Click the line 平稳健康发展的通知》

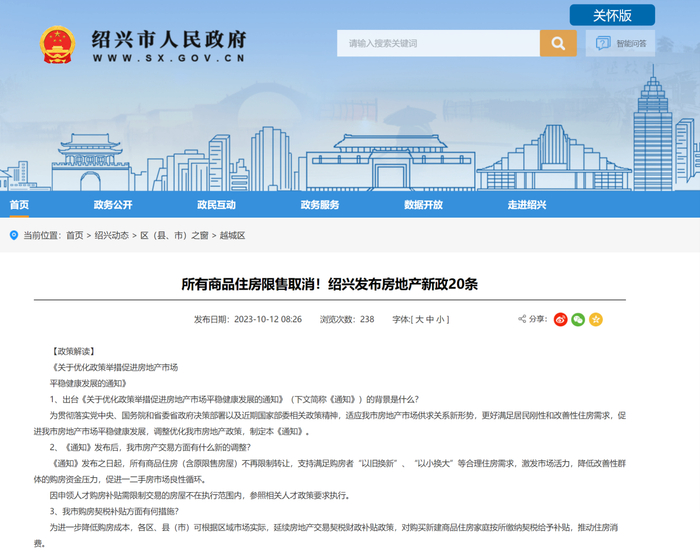click(89, 383)
